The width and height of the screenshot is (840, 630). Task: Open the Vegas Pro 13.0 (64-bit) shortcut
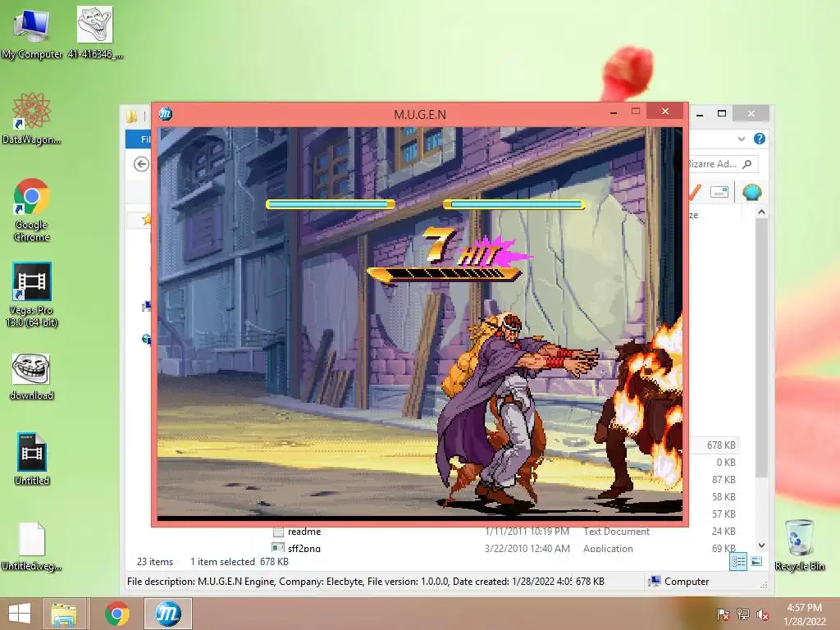pyautogui.click(x=32, y=294)
